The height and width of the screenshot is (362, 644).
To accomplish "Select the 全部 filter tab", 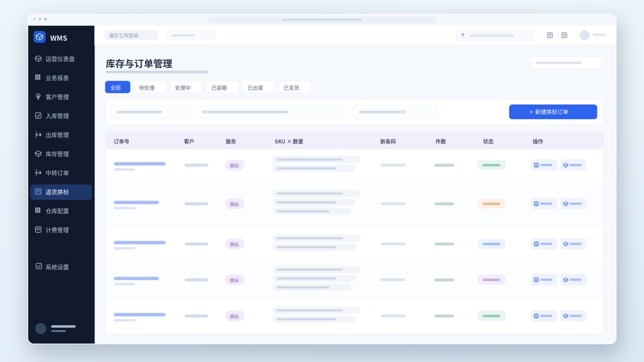I will 117,87.
